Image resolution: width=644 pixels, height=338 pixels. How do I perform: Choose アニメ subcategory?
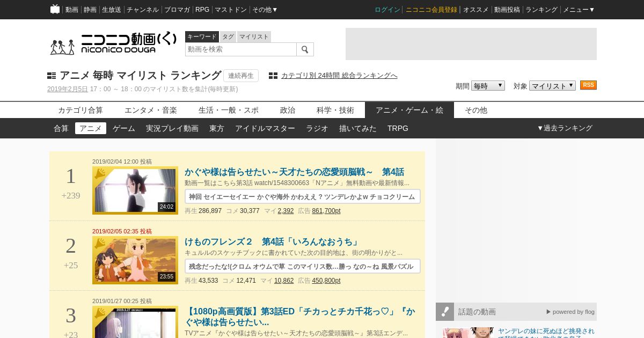(91, 128)
